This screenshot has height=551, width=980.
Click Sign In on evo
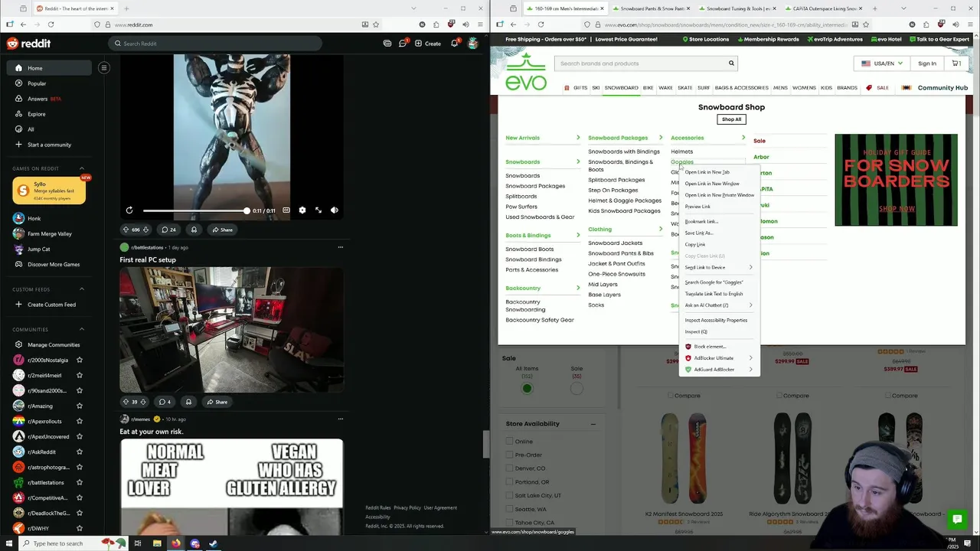(x=926, y=64)
